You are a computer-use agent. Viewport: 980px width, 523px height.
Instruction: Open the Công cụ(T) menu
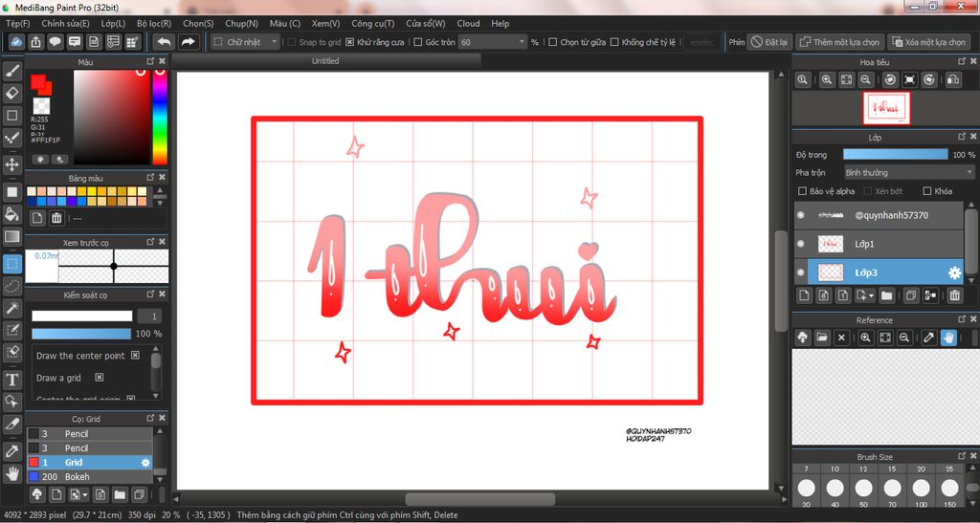tap(372, 24)
